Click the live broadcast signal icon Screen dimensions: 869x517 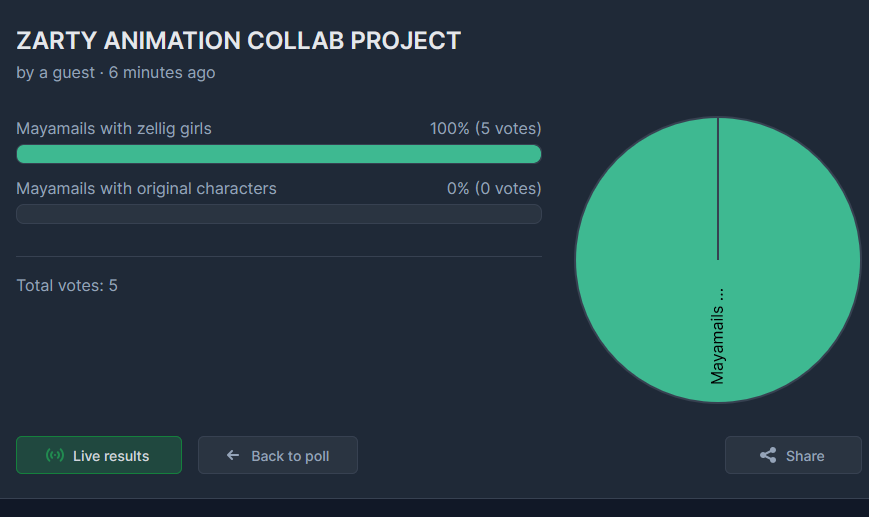pos(55,455)
